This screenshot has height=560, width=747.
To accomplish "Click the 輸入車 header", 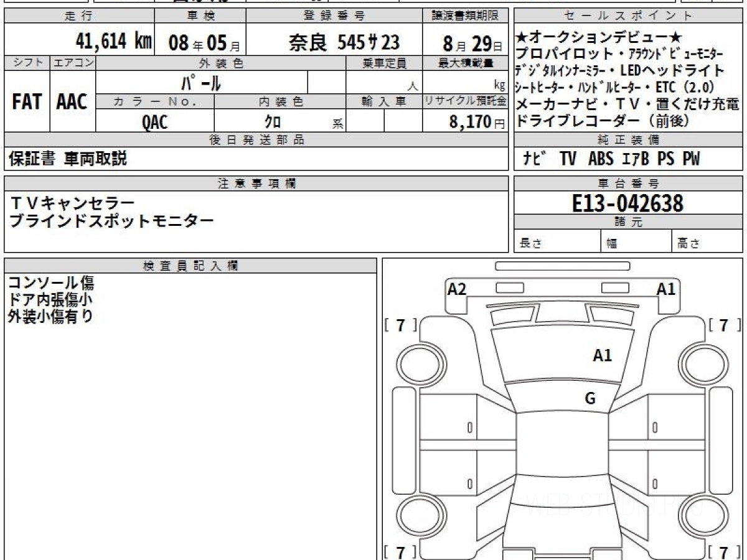I will pos(384,101).
